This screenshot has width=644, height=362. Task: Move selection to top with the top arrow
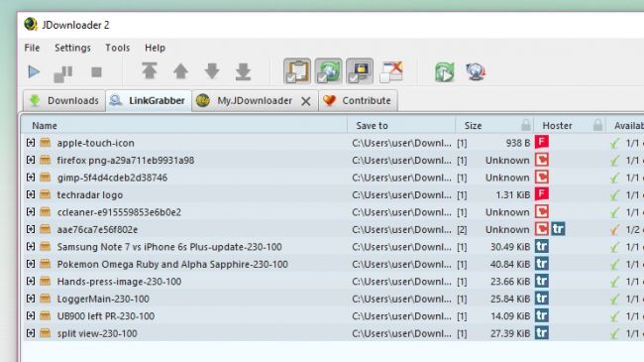pos(150,71)
